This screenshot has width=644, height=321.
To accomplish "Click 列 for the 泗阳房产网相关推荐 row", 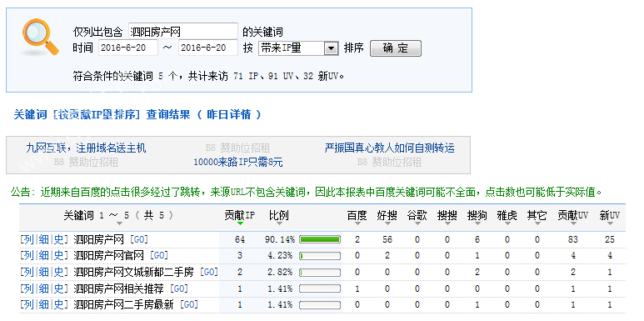I will pos(29,288).
